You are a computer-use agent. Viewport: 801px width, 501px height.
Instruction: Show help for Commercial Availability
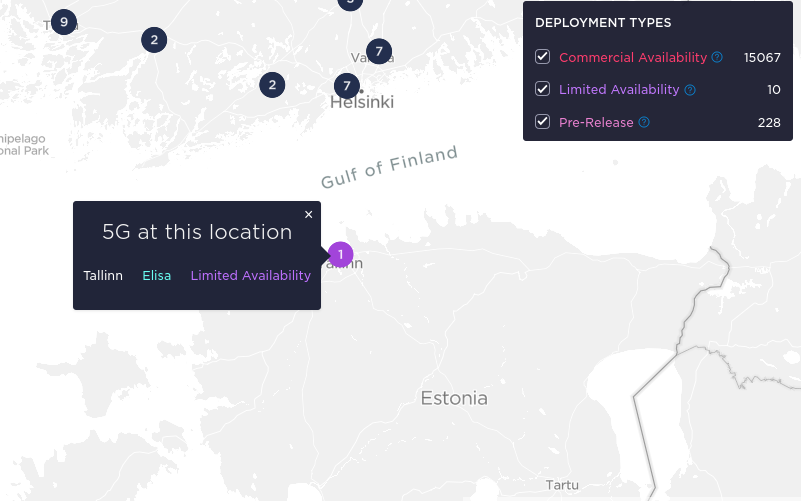[x=717, y=57]
